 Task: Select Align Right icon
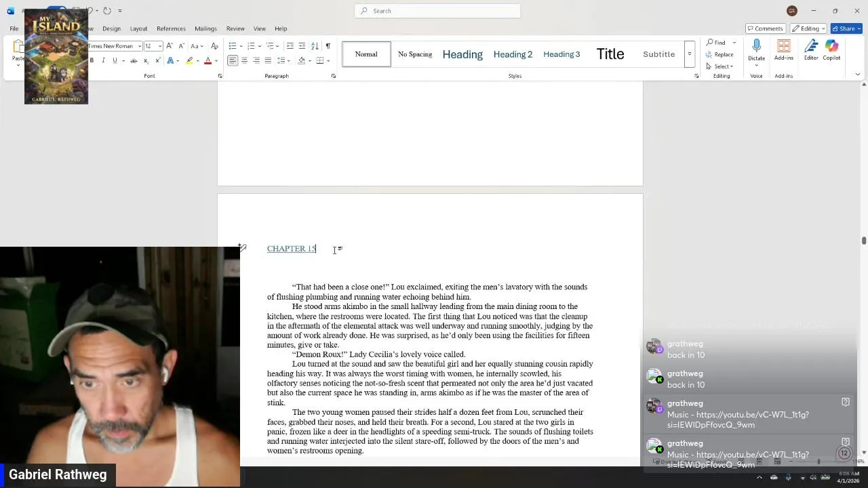pos(256,61)
